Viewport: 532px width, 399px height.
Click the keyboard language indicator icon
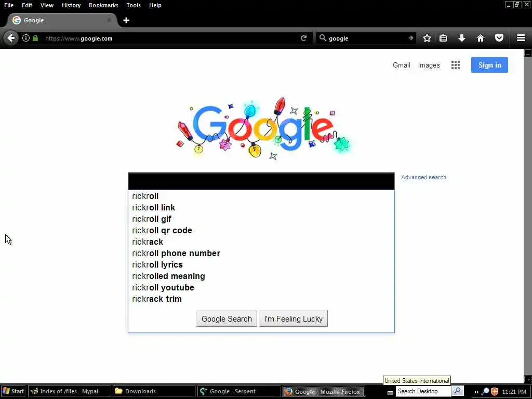pyautogui.click(x=390, y=392)
